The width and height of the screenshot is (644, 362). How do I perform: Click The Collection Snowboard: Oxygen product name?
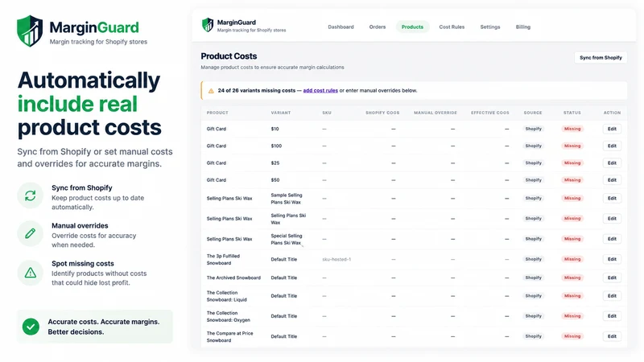(x=229, y=316)
